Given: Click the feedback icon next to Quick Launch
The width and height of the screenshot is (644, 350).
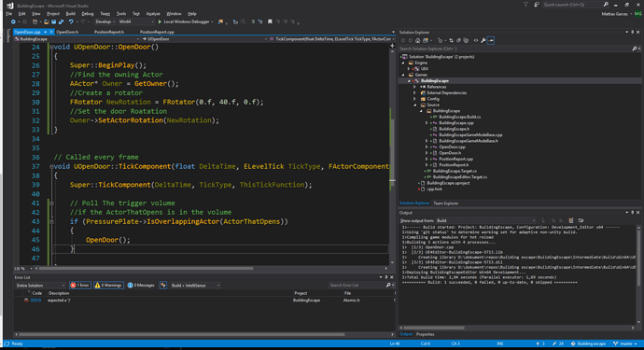Looking at the screenshot, I should click(537, 5).
